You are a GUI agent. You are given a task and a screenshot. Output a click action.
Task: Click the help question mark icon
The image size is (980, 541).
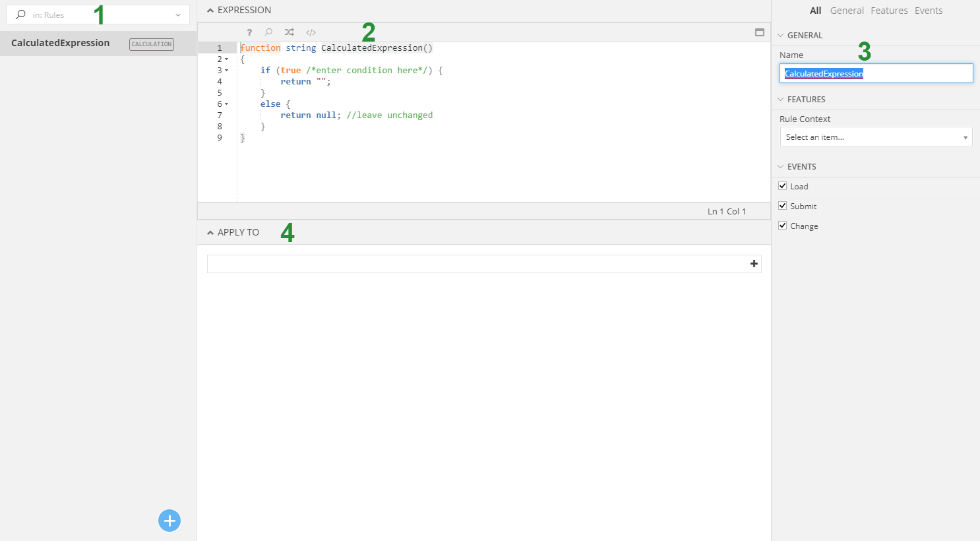[x=249, y=32]
